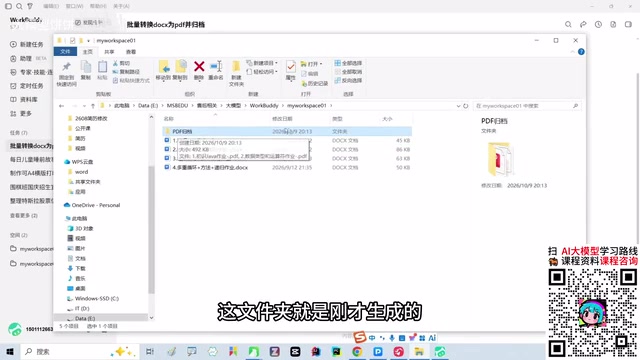
Task: Click the Explorer Up one level arrow
Action: tap(93, 106)
